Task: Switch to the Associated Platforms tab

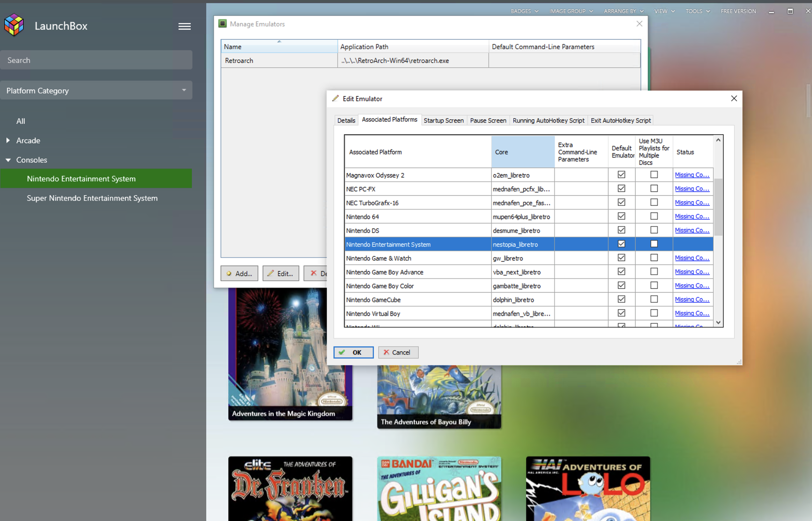Action: [389, 120]
